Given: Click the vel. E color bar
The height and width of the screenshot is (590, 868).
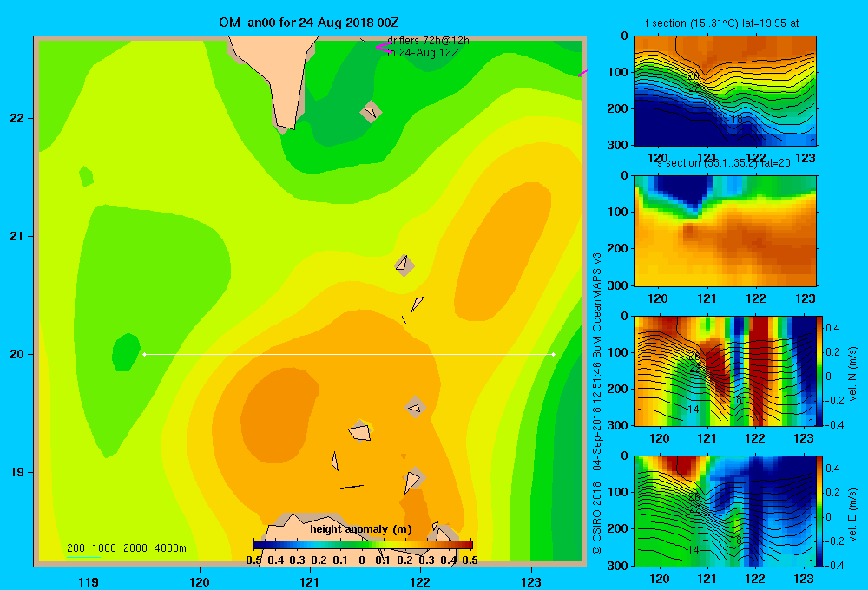Looking at the screenshot, I should [820, 511].
